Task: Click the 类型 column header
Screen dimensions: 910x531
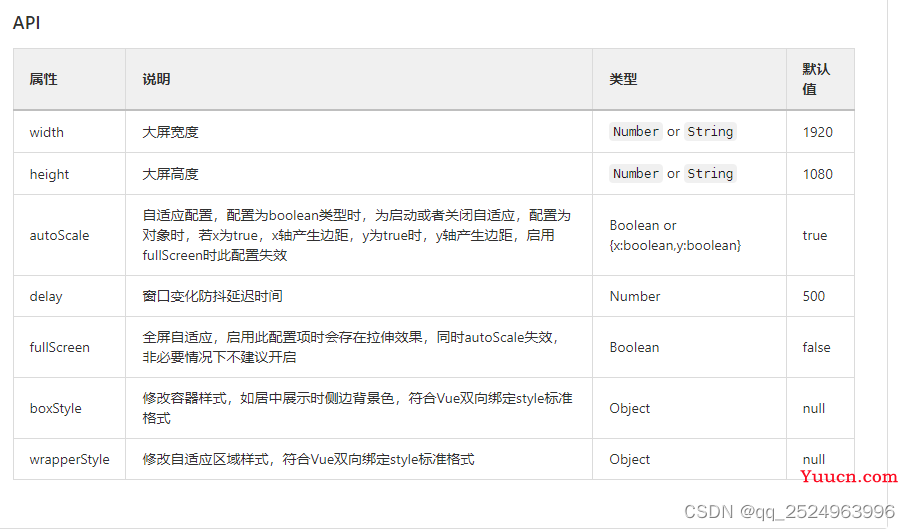Action: tap(623, 79)
